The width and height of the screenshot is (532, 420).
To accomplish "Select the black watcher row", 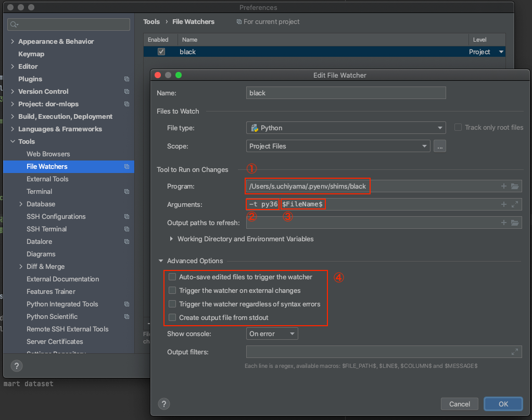I will (324, 52).
